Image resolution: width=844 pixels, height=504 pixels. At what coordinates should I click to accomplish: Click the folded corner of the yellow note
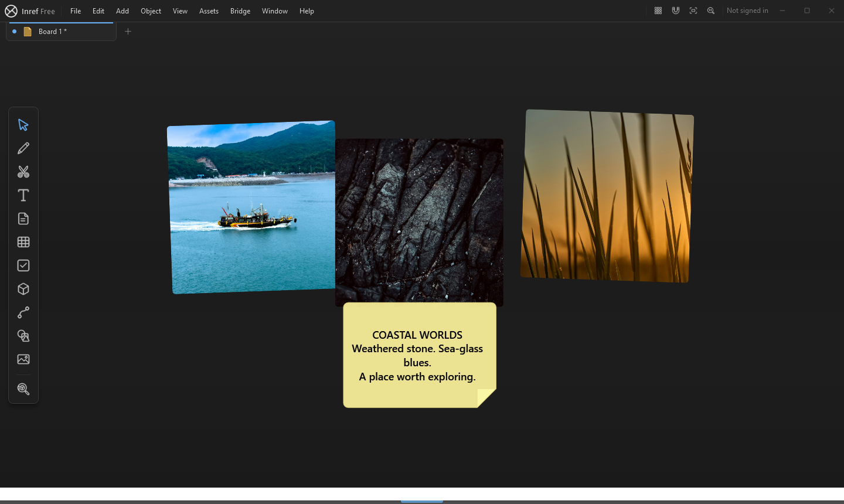487,399
